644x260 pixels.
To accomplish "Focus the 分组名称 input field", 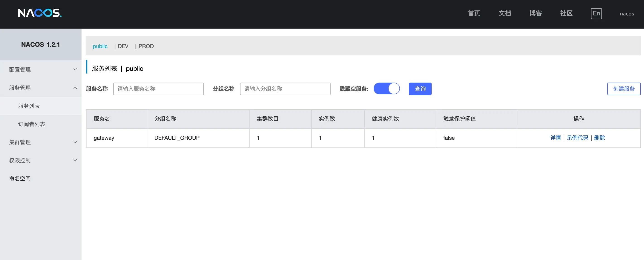I will 285,89.
